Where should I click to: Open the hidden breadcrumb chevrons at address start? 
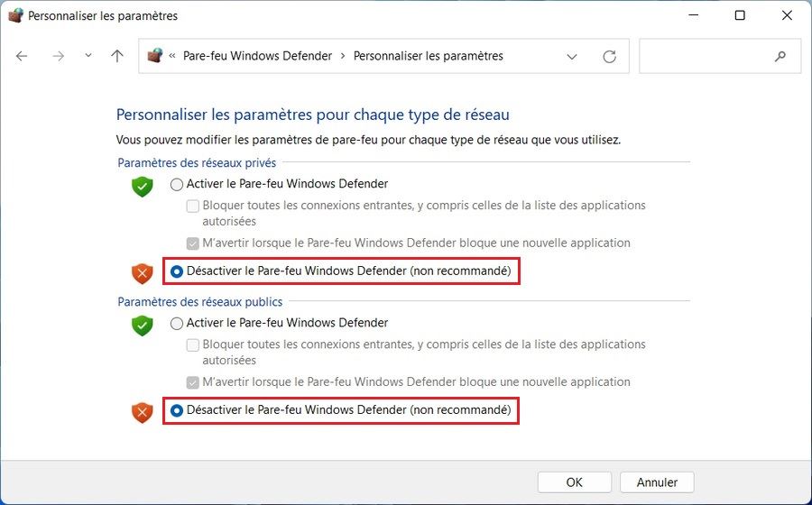pos(172,56)
